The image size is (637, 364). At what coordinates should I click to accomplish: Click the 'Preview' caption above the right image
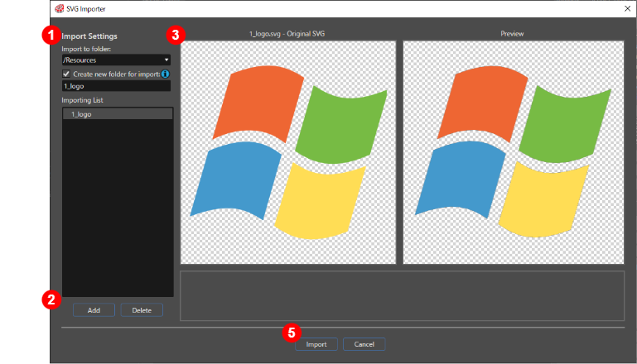(512, 34)
